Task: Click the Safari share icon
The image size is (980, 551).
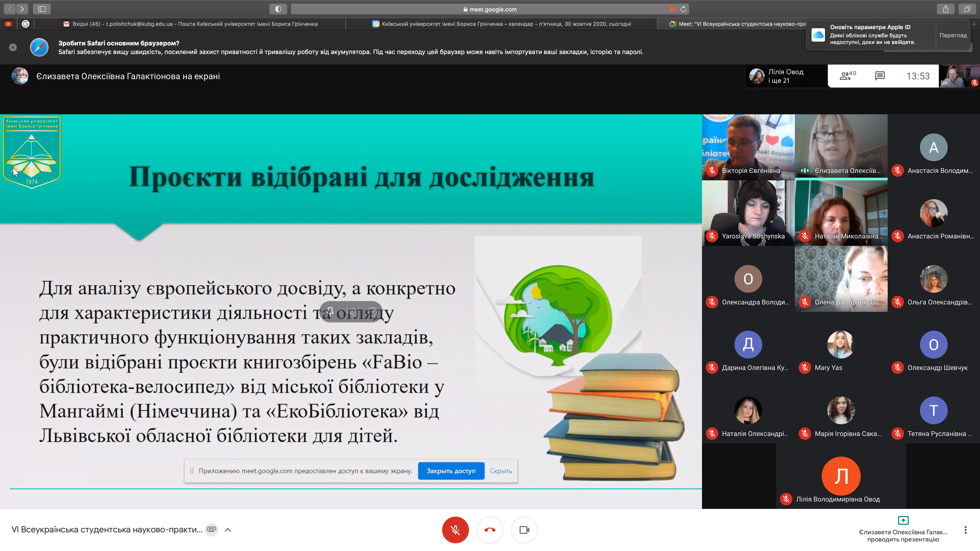Action: [x=945, y=9]
